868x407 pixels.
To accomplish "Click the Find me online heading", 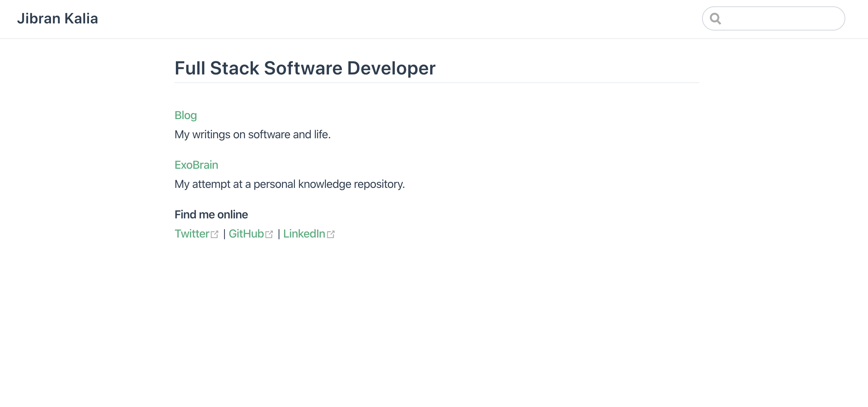I will click(x=211, y=214).
